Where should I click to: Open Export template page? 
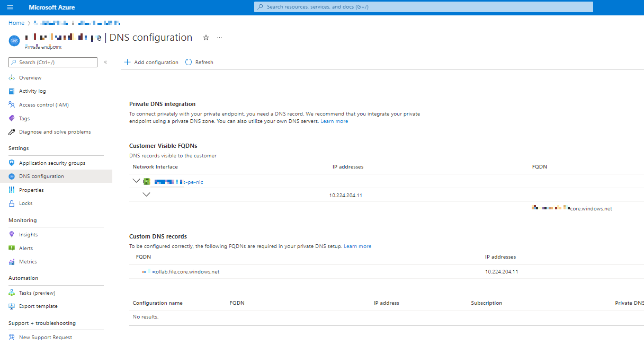click(38, 306)
